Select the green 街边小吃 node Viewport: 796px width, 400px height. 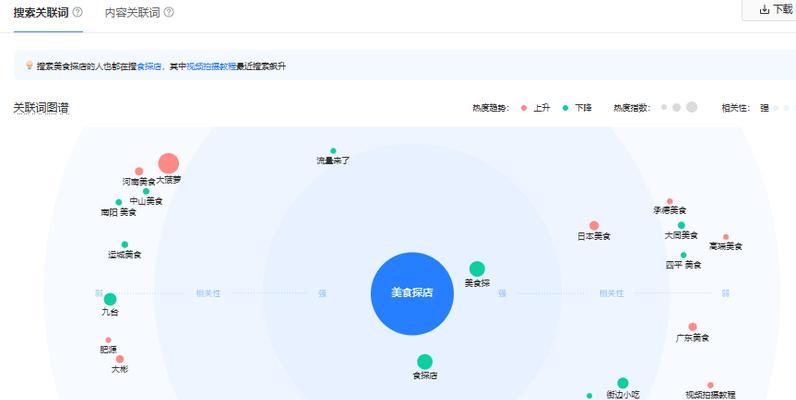pos(623,383)
